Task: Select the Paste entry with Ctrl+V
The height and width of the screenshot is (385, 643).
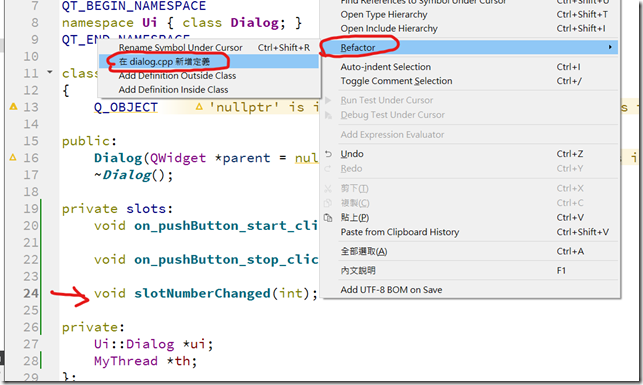Action: click(x=470, y=217)
